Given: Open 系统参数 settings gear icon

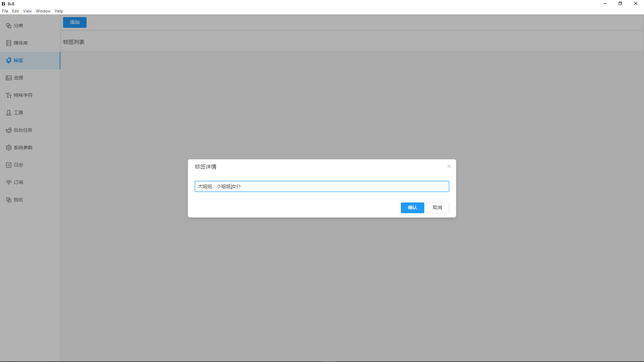Looking at the screenshot, I should coord(9,147).
